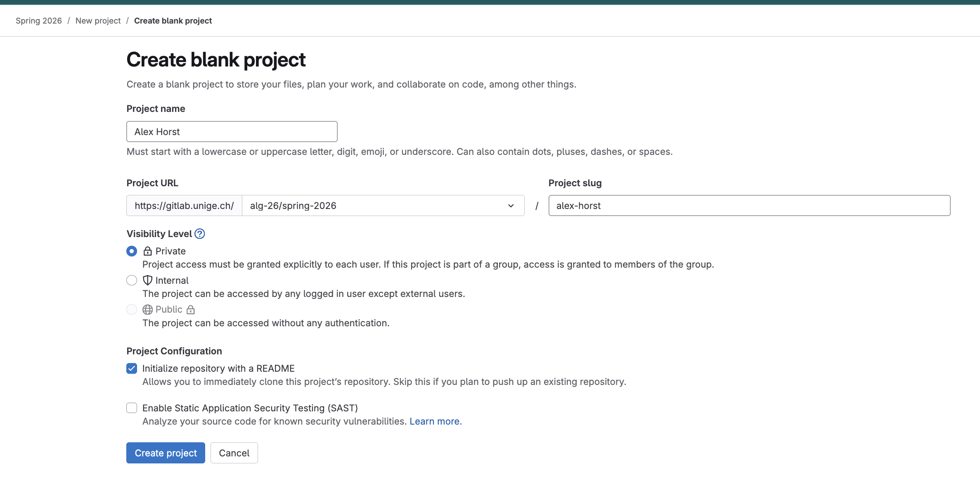980x489 pixels.
Task: Click the globe icon beside Public
Action: point(147,309)
